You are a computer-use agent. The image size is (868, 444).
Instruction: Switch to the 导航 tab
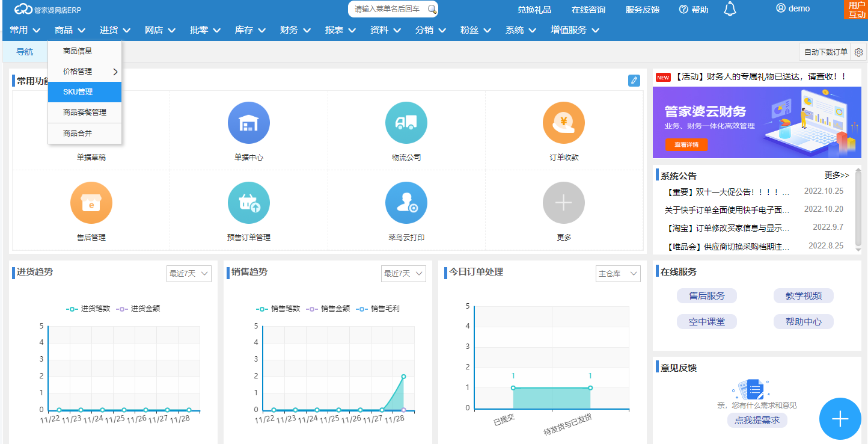pyautogui.click(x=25, y=52)
